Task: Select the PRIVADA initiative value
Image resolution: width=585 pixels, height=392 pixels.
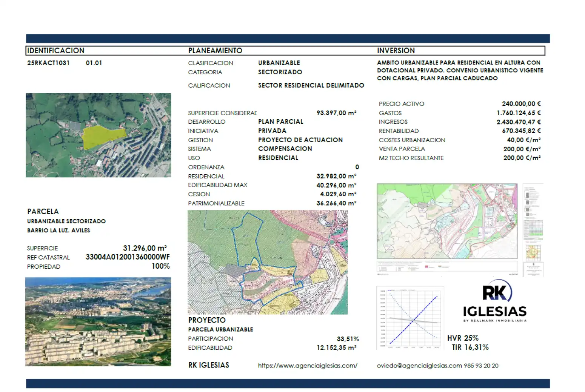Action: pos(272,131)
